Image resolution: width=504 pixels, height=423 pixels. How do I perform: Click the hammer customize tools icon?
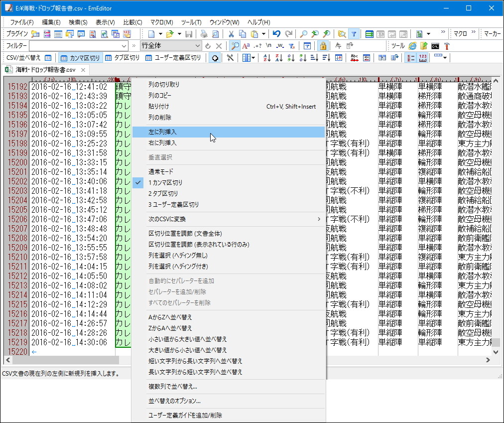click(447, 46)
